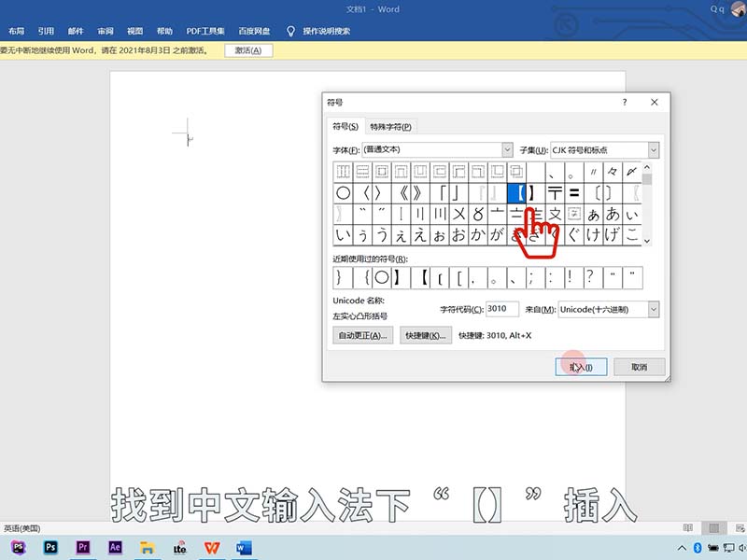Switch to Read Mode view in the status bar
The image size is (747, 560).
(x=688, y=527)
